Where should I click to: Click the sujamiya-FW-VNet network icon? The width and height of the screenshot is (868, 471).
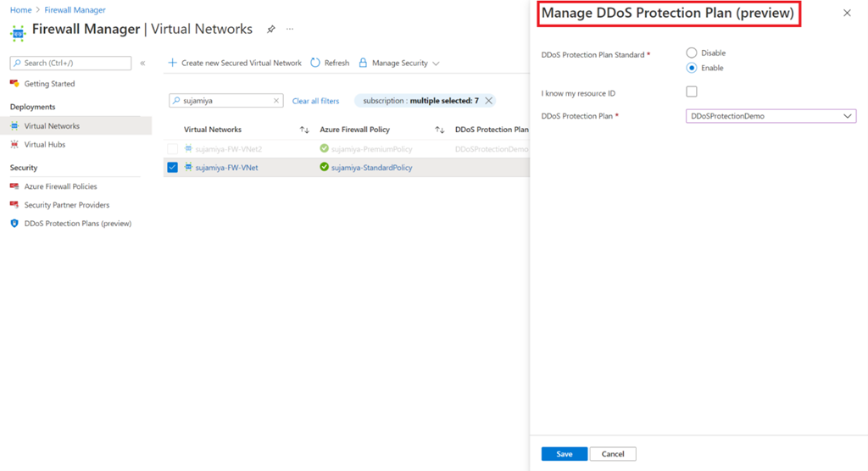pyautogui.click(x=188, y=167)
